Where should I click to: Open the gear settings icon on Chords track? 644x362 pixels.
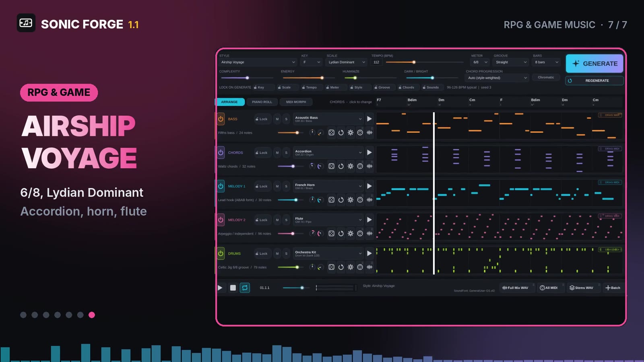(351, 166)
